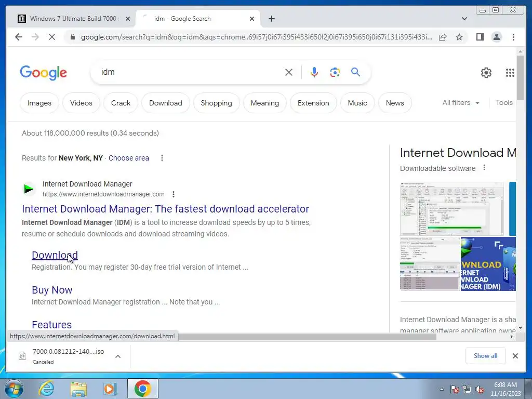Open options next to internetdownloadmanager.com URL
The height and width of the screenshot is (399, 532).
tap(174, 194)
